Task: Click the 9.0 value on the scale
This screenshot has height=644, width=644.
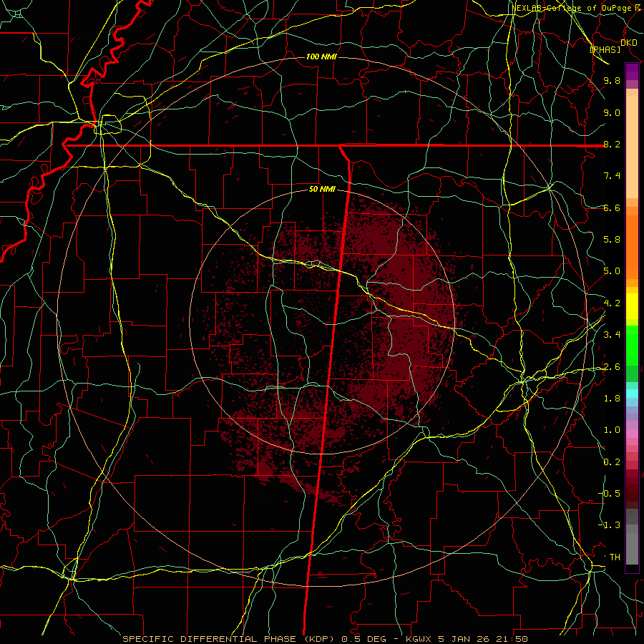Action: point(612,113)
